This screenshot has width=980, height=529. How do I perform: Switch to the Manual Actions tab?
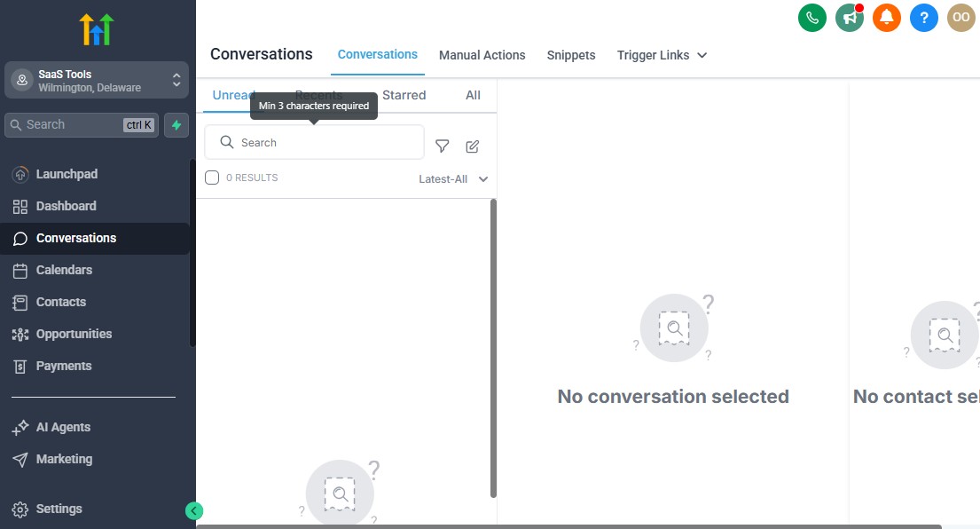pos(482,55)
